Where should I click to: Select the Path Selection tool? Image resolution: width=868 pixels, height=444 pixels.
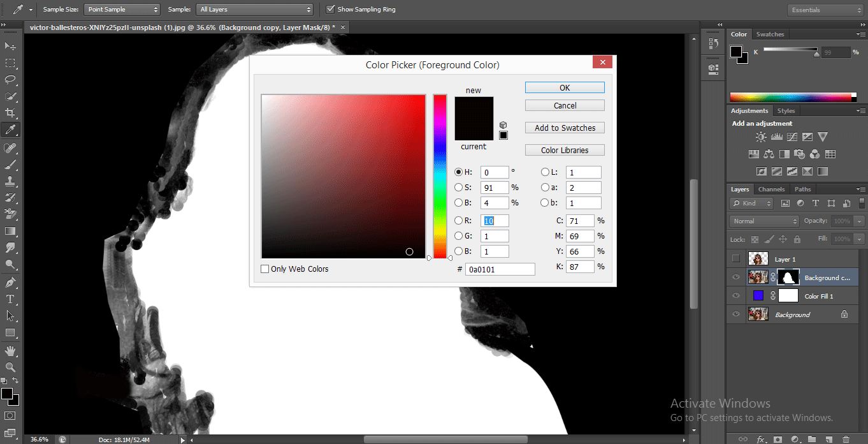tap(11, 316)
